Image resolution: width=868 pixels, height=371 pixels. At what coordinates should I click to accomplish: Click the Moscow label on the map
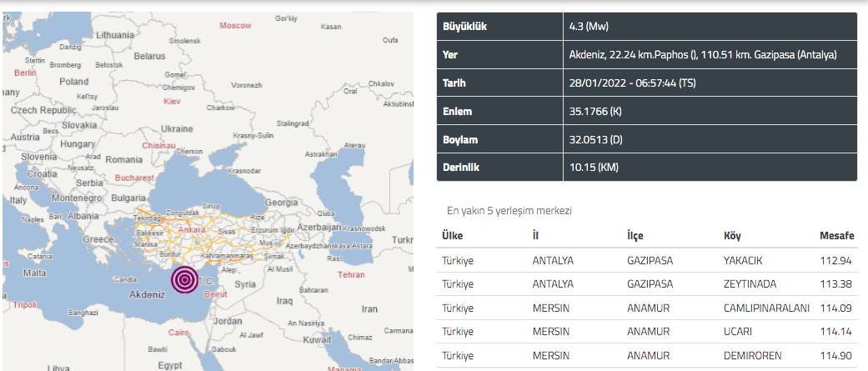235,25
